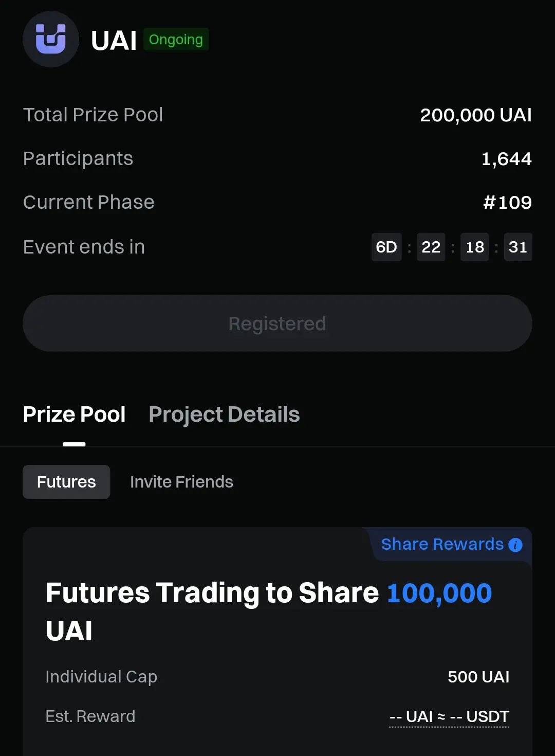This screenshot has width=555, height=756.
Task: Click the 18 minutes countdown box
Action: pyautogui.click(x=474, y=247)
